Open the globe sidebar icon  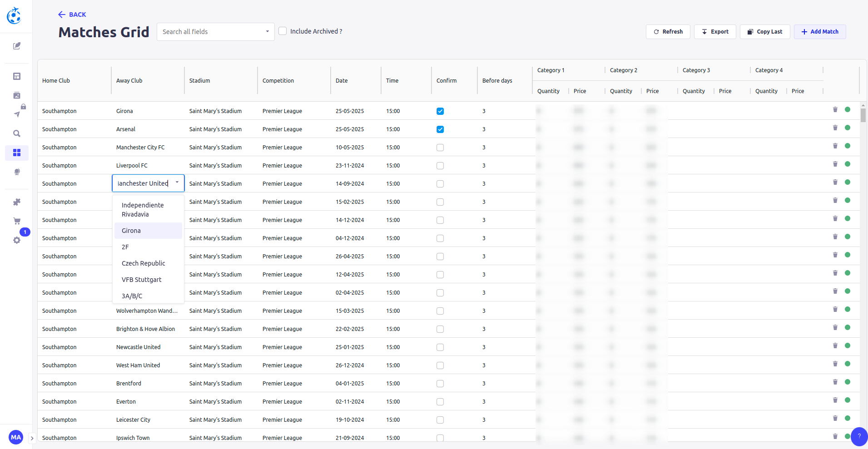point(17,172)
